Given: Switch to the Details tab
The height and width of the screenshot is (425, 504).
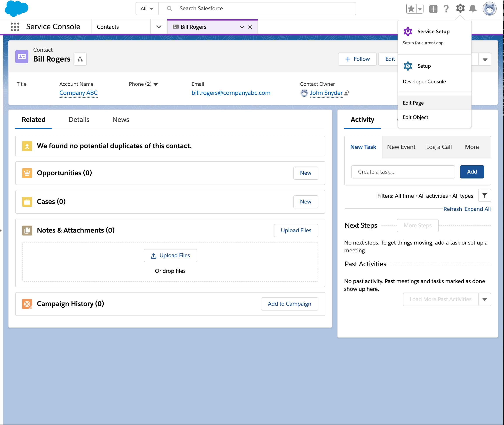Looking at the screenshot, I should click(79, 120).
